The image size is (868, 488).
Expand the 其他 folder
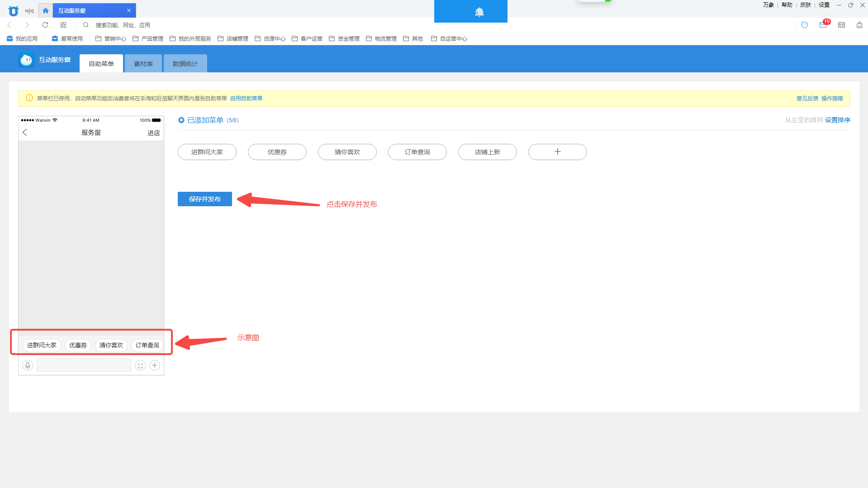(413, 39)
